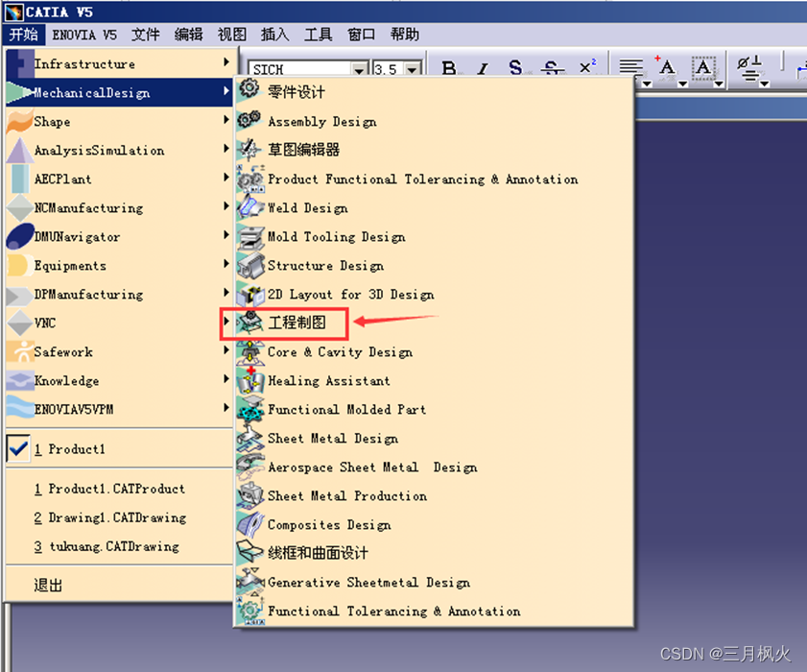Open the 开始 Start menu
Image resolution: width=807 pixels, height=672 pixels.
tap(24, 35)
